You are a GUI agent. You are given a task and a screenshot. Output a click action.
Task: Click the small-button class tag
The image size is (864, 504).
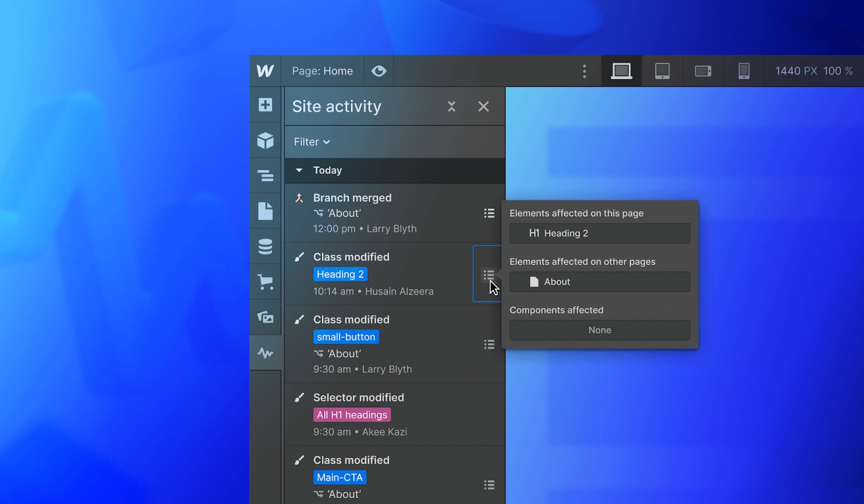coord(346,337)
